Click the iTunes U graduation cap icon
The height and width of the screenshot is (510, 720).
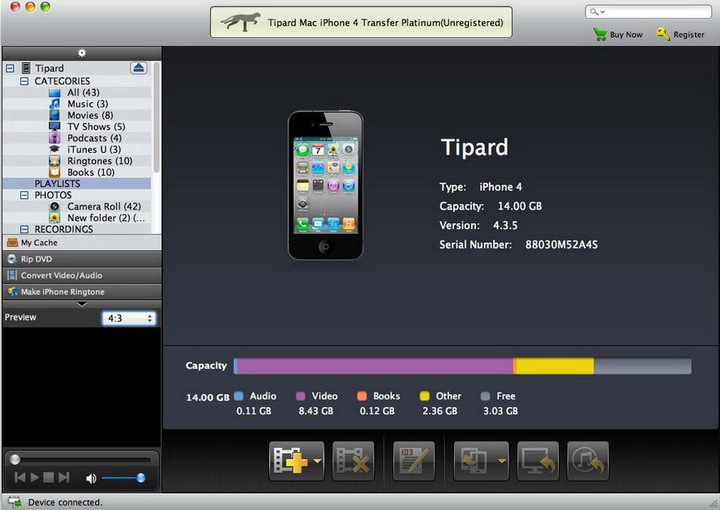(x=55, y=149)
